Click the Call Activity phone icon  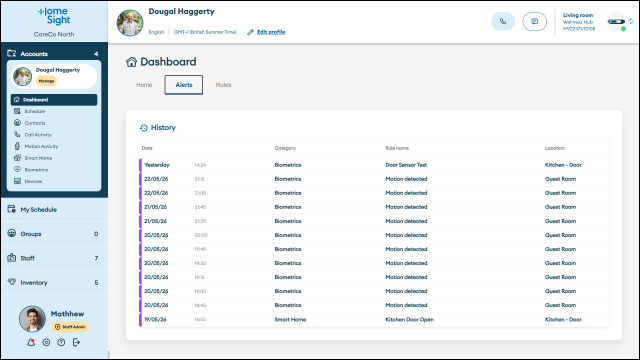pos(17,134)
